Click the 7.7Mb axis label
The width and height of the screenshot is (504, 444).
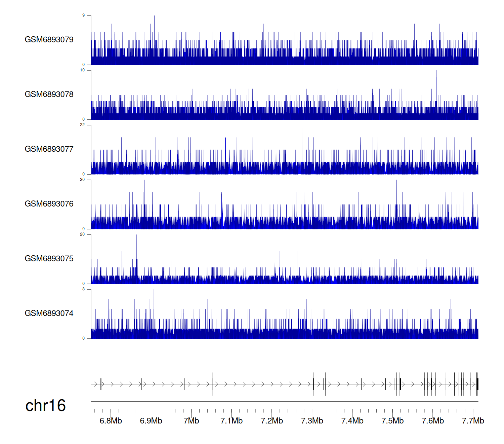click(473, 421)
